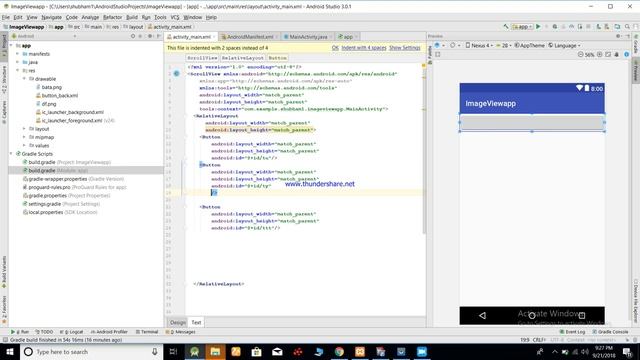Viewport: 640px width, 360px height.
Task: Click Show Settings link
Action: pos(404,48)
